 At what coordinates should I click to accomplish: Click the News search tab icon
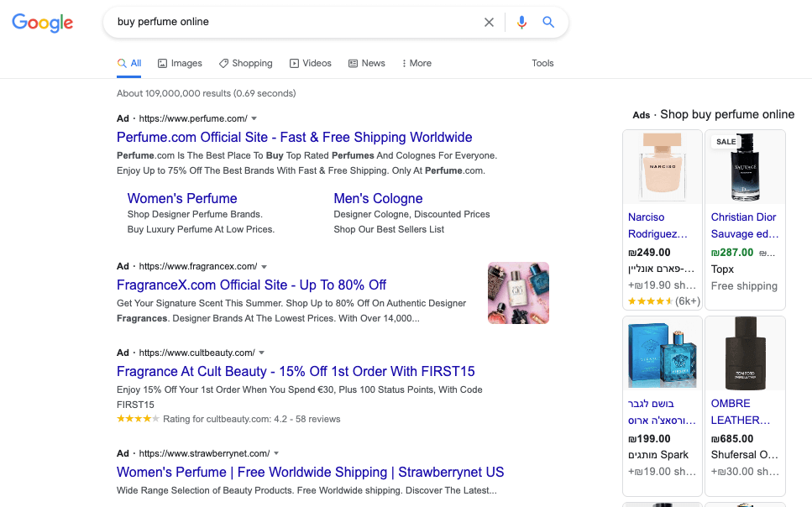coord(353,63)
